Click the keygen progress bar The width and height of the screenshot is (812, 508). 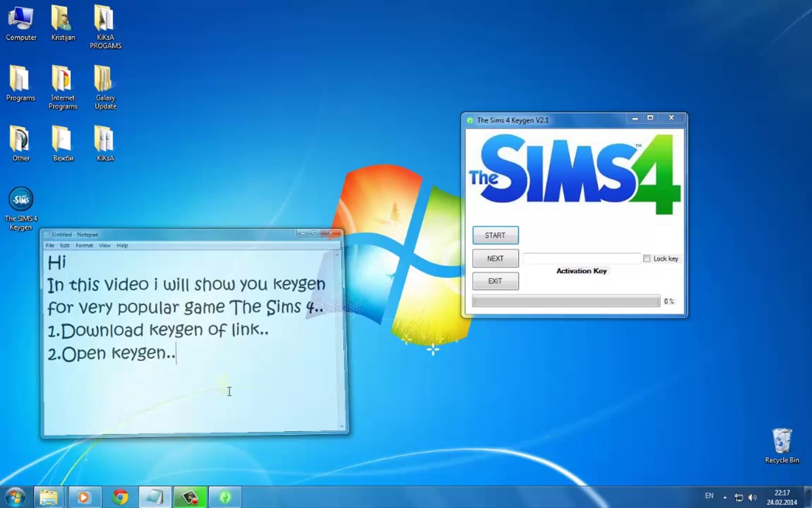click(566, 301)
